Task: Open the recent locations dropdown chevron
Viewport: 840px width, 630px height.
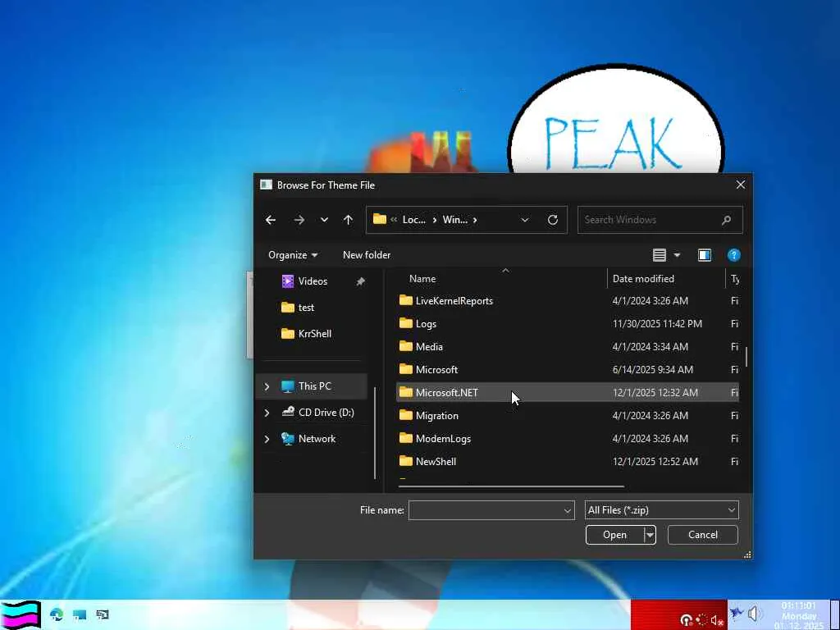Action: pos(324,220)
